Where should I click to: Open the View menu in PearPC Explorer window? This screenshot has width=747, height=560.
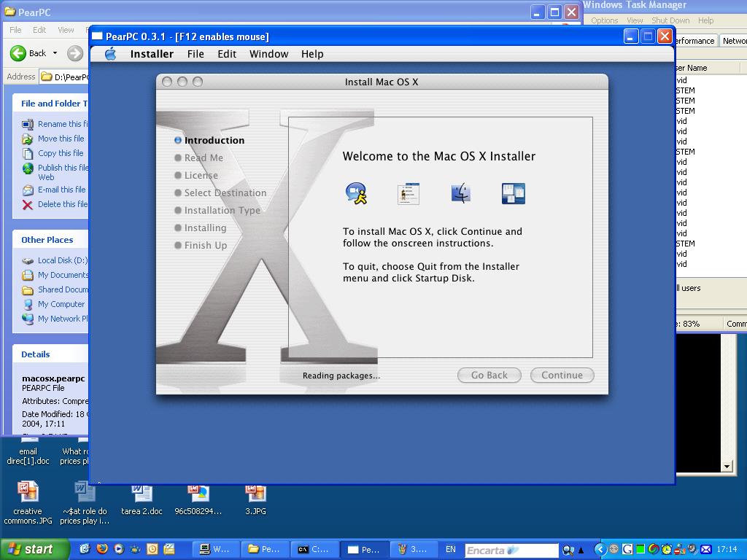pos(66,30)
